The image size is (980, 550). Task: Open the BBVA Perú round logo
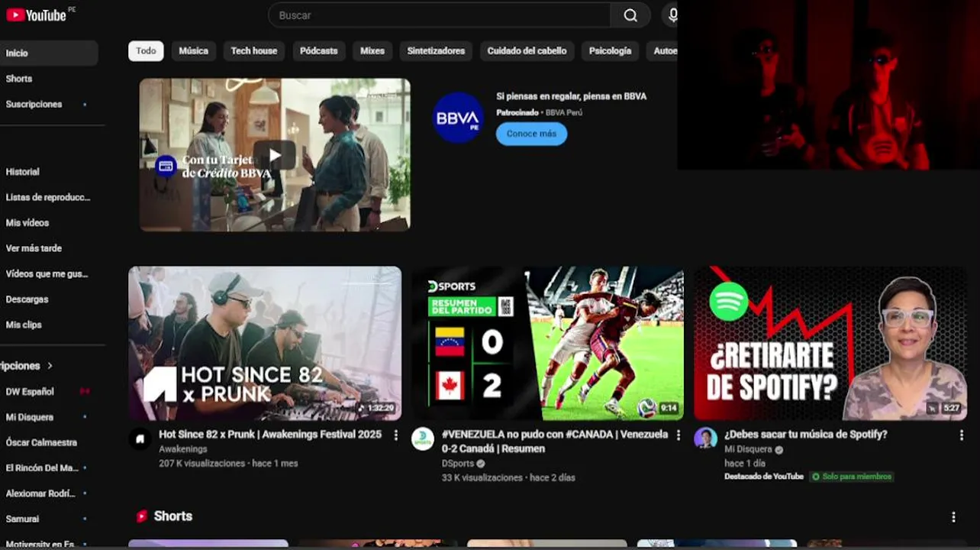[458, 118]
